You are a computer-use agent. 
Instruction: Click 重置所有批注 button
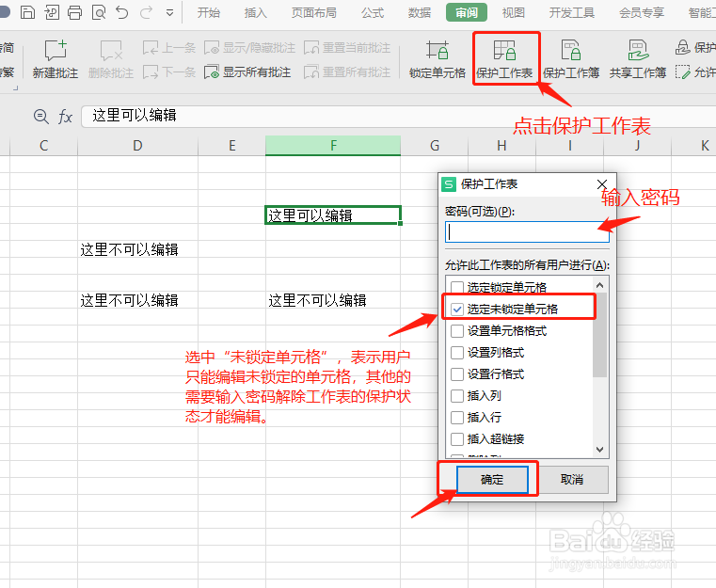click(x=347, y=72)
